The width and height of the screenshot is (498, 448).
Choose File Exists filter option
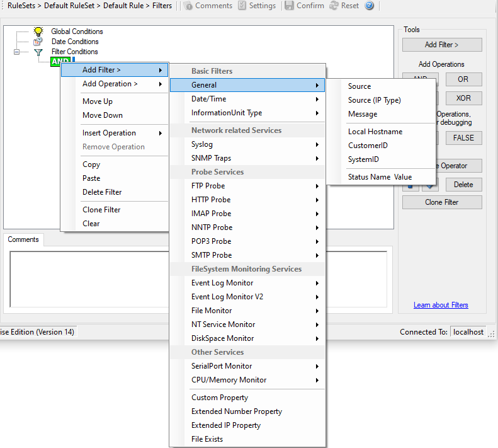click(x=207, y=439)
